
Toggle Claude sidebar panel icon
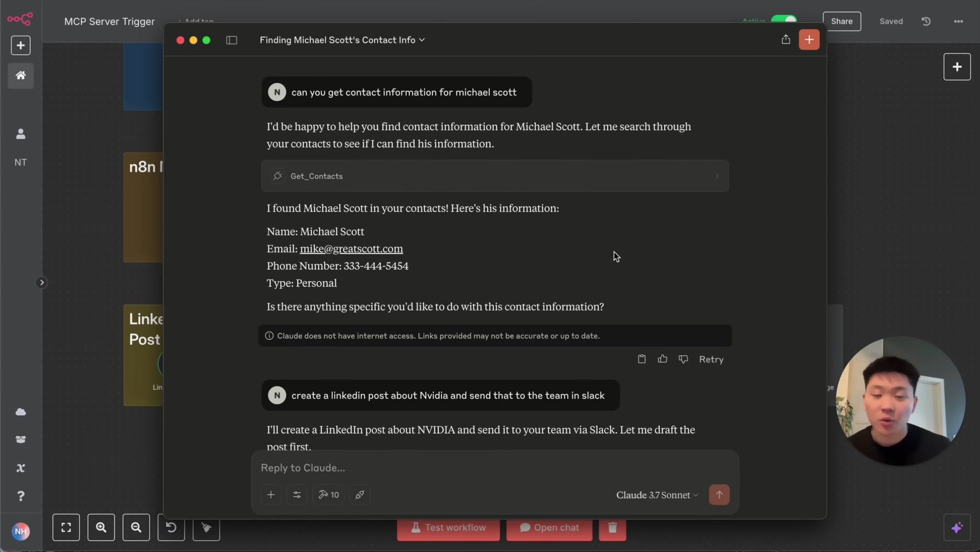pyautogui.click(x=231, y=40)
